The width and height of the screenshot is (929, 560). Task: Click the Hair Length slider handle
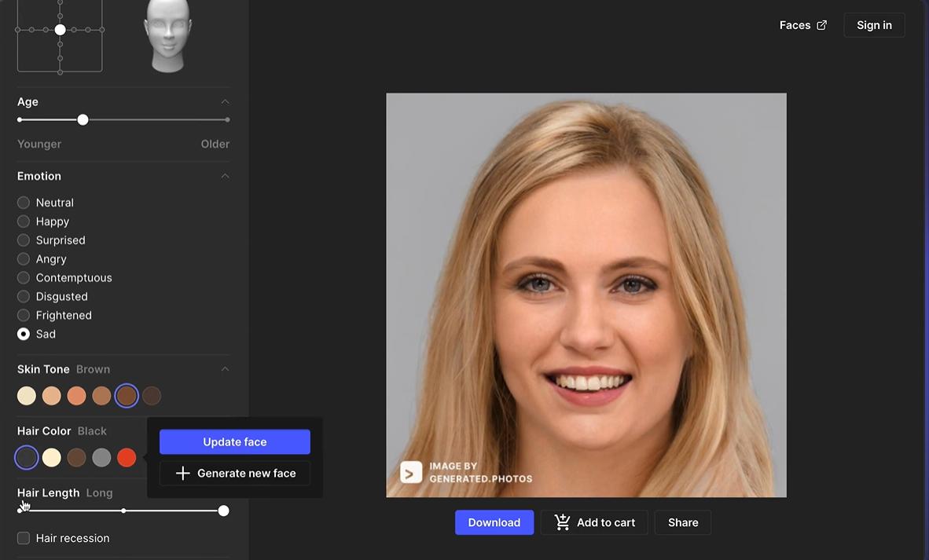click(223, 511)
